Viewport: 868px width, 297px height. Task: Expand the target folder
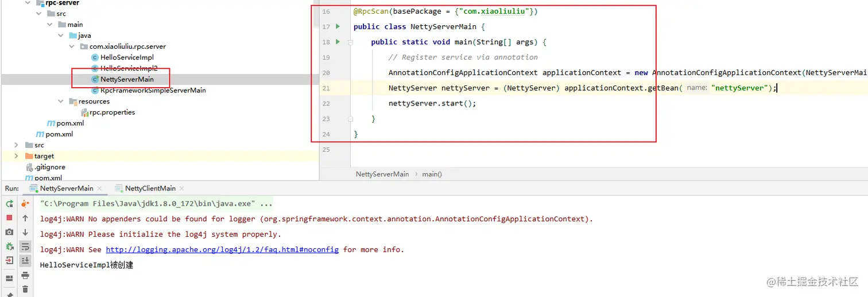tap(17, 156)
